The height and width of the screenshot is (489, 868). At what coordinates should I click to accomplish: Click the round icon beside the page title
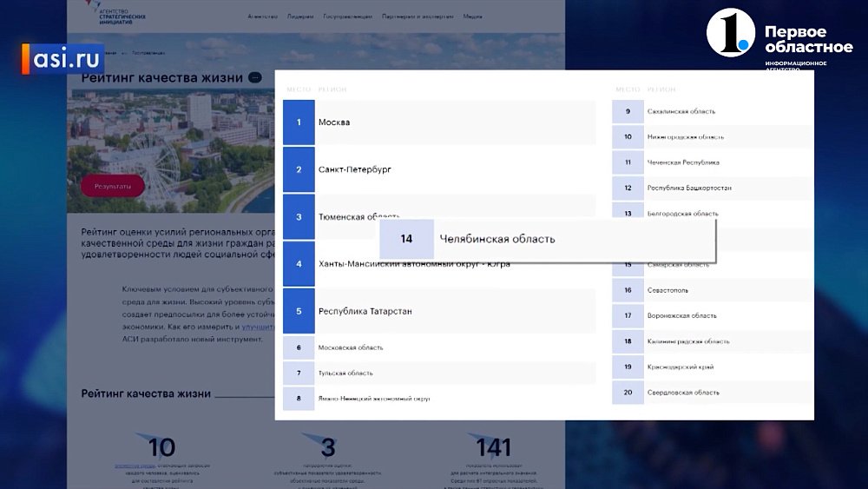tap(253, 77)
